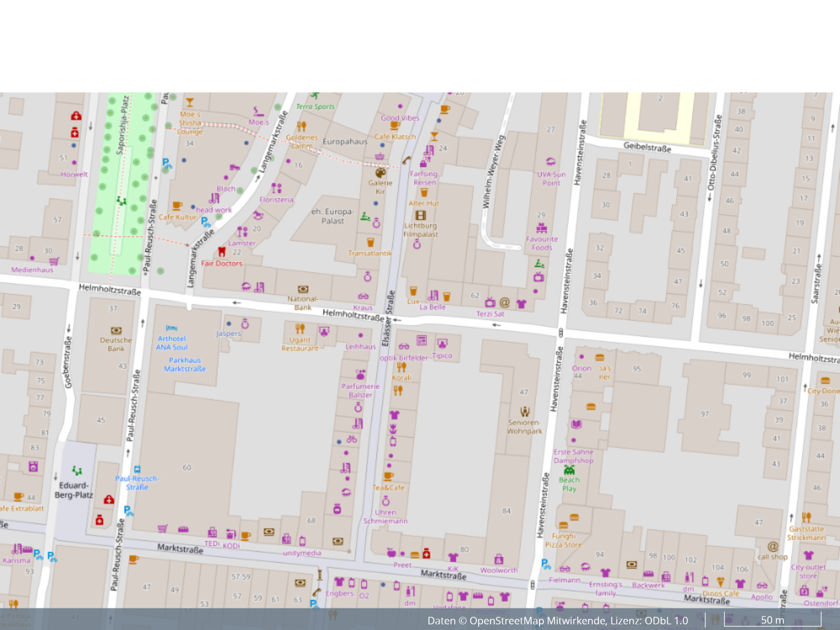Click the Terra Sports label
The height and width of the screenshot is (630, 840).
(315, 106)
